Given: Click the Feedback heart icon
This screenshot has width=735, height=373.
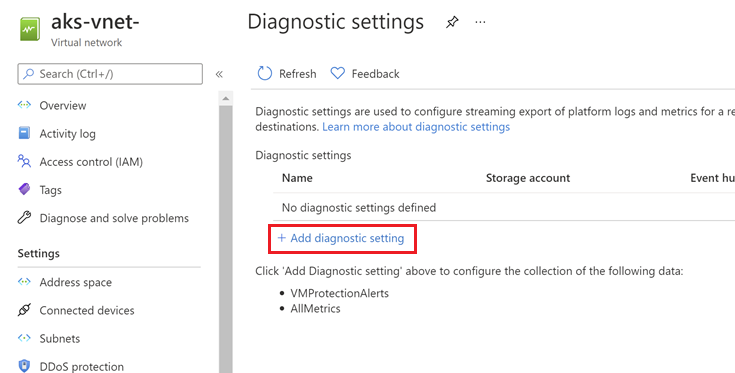Looking at the screenshot, I should tap(338, 74).
